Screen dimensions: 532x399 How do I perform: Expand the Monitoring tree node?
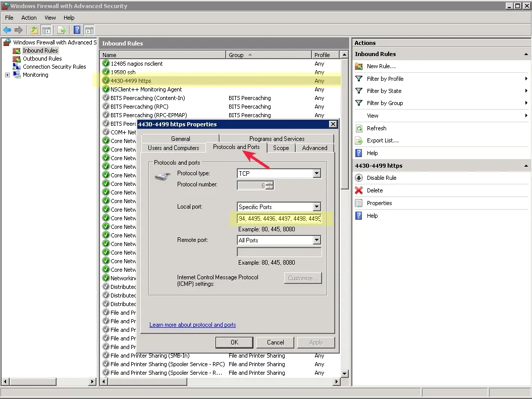pos(8,75)
